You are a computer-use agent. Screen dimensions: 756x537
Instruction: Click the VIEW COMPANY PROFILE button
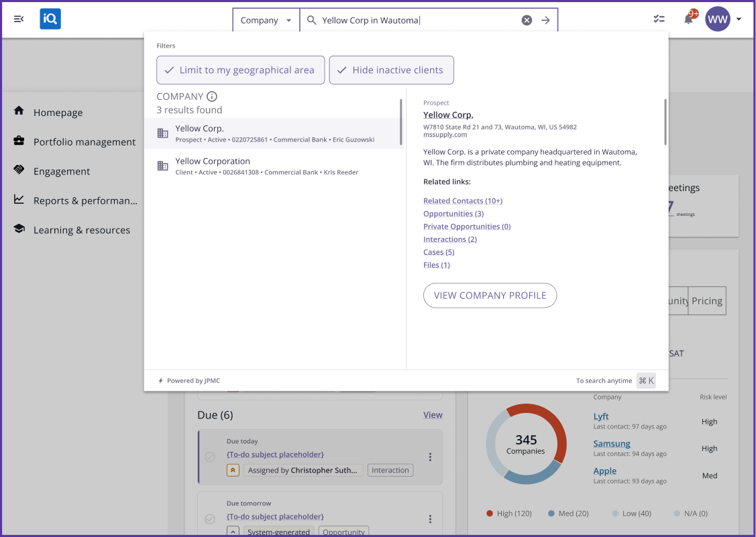click(x=490, y=296)
